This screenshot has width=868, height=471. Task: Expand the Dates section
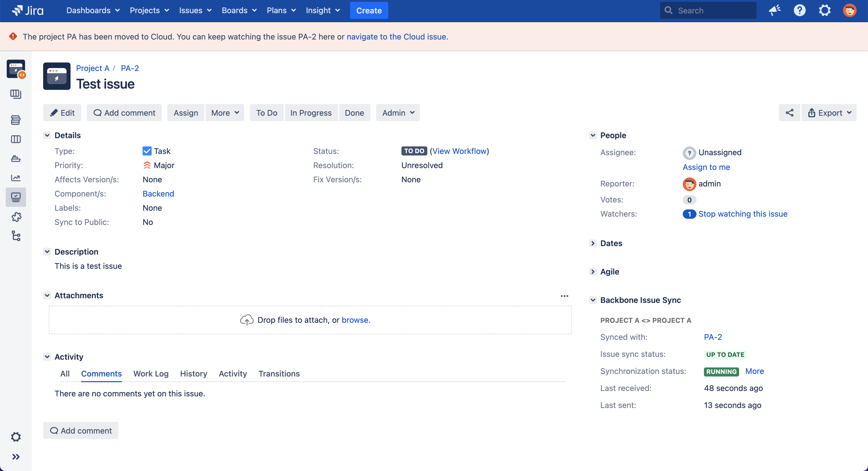(x=593, y=243)
